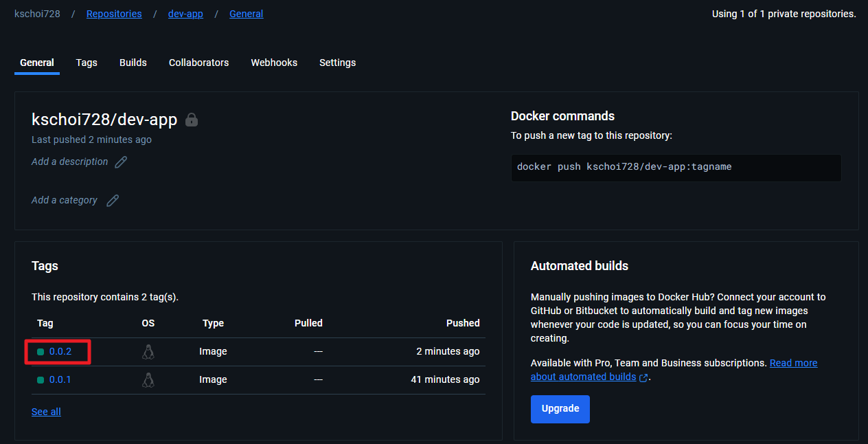Click the external link icon after about automated builds
Viewport: 868px width, 444px height.
point(643,377)
